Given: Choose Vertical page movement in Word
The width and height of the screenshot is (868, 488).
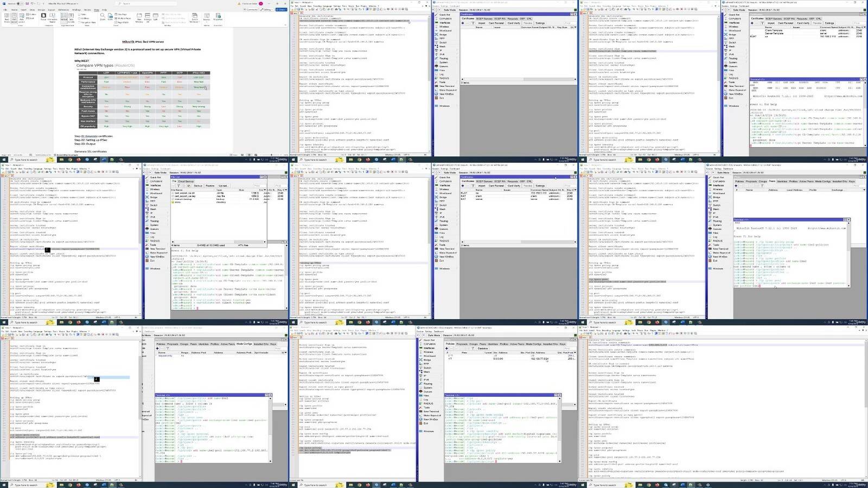Looking at the screenshot, I should coord(63,17).
